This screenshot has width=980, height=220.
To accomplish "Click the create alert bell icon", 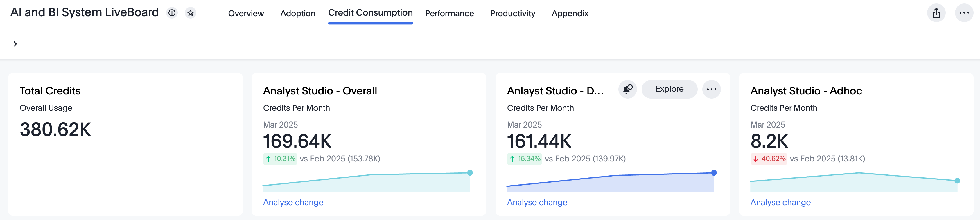I will coord(627,89).
